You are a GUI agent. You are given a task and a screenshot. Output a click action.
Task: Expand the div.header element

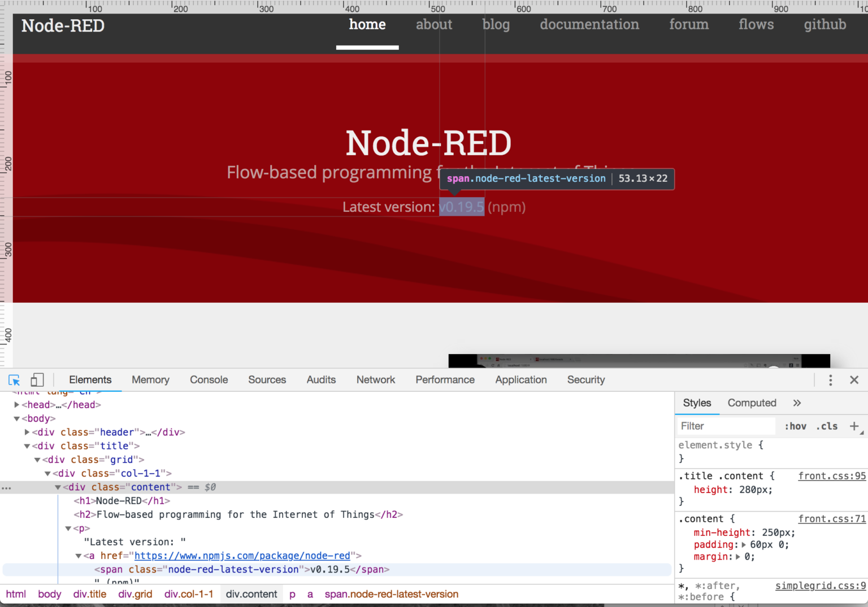click(x=27, y=432)
